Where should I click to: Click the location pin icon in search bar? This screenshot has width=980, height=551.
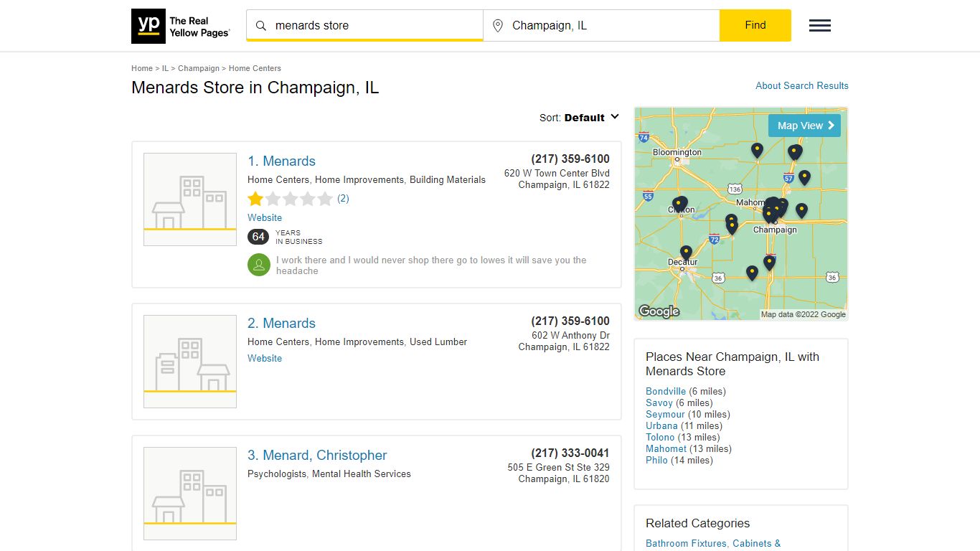[x=498, y=26]
